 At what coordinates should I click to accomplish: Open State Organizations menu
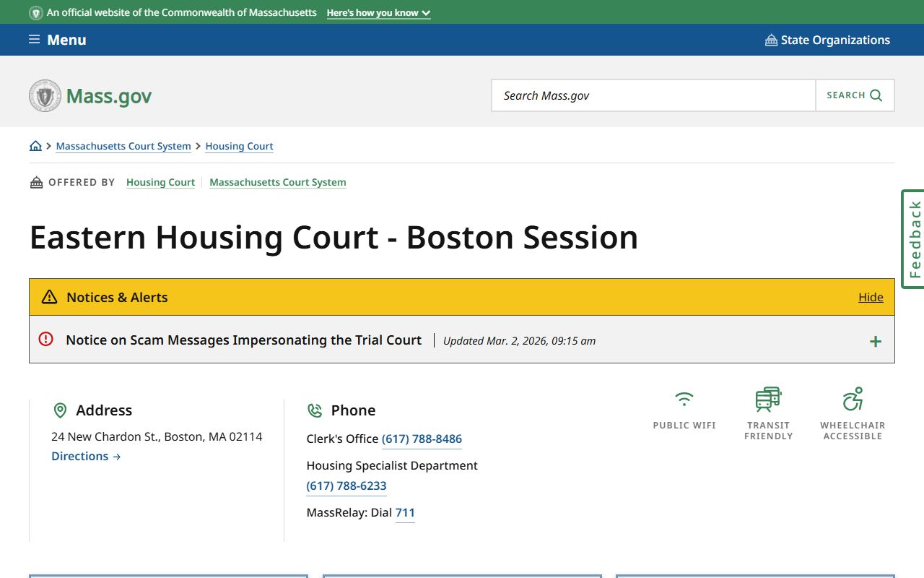click(827, 40)
